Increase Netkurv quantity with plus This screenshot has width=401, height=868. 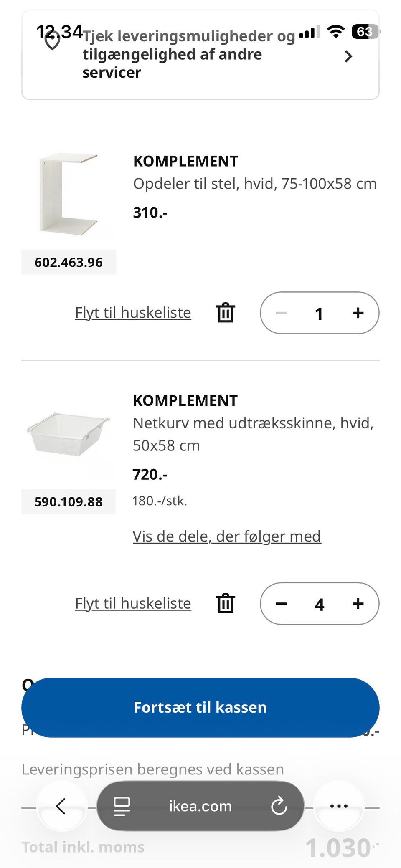pos(358,604)
